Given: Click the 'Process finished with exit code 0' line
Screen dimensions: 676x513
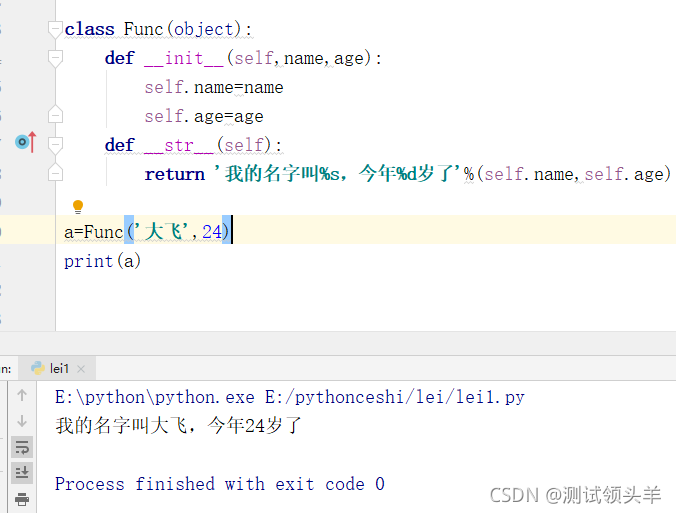Looking at the screenshot, I should [x=219, y=484].
